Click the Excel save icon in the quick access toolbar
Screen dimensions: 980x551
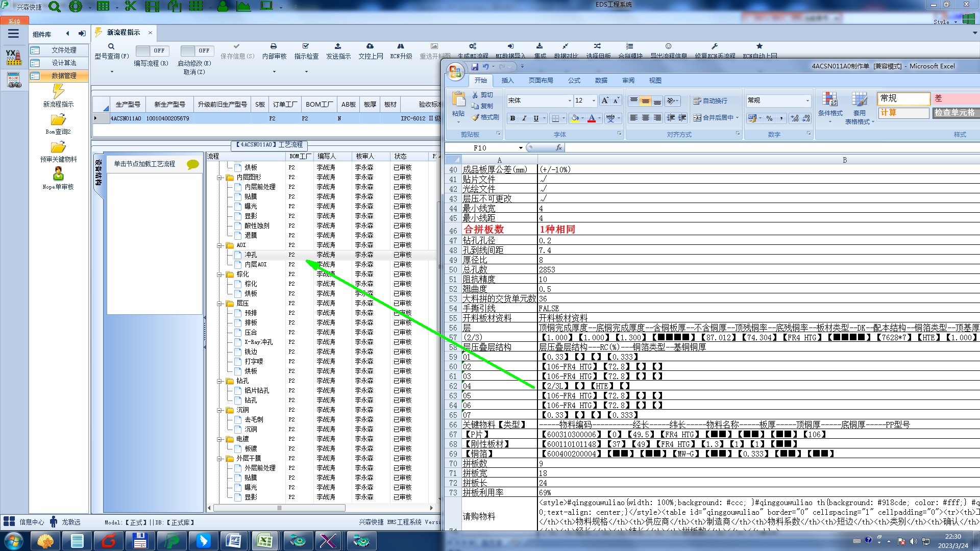point(475,67)
